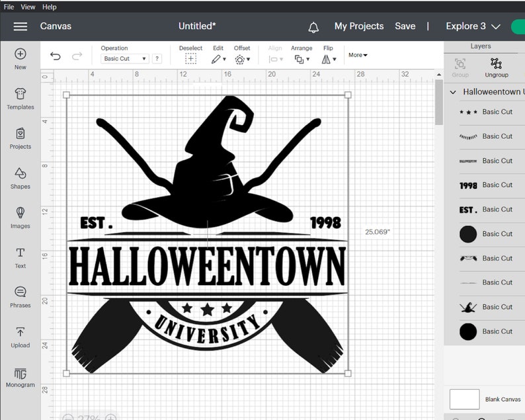Screen dimensions: 525x420
Task: Click the Deselect icon
Action: click(x=191, y=60)
